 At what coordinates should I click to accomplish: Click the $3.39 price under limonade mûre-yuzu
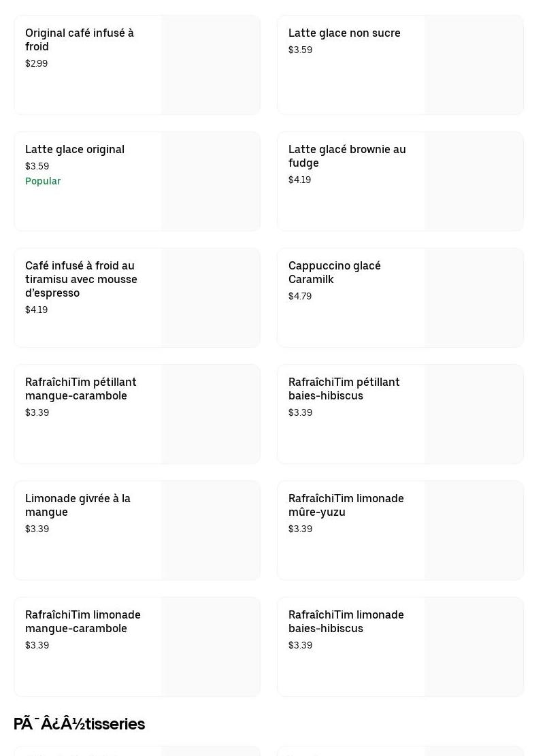click(x=300, y=529)
